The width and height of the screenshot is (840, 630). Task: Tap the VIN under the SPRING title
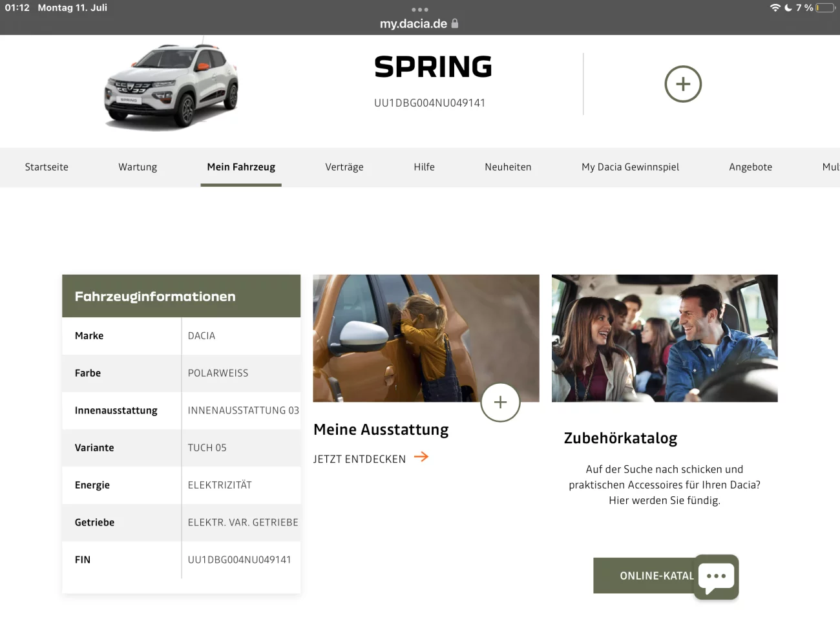pos(430,103)
